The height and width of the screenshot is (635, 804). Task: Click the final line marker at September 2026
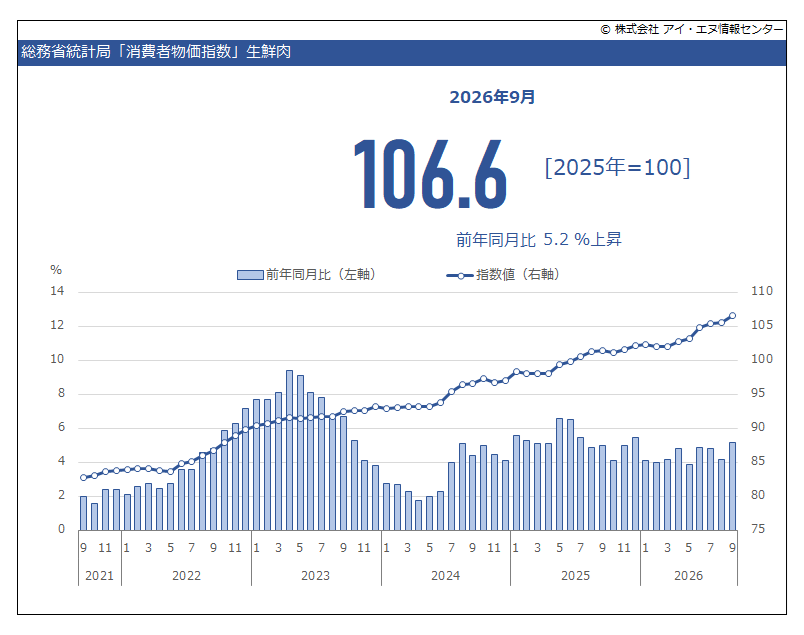pyautogui.click(x=732, y=316)
